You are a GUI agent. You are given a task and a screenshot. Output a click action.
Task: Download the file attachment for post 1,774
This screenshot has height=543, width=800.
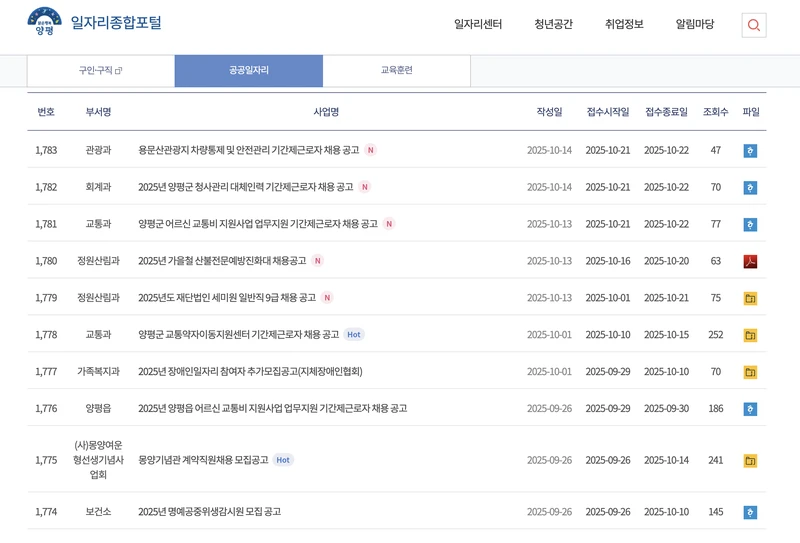coord(750,513)
